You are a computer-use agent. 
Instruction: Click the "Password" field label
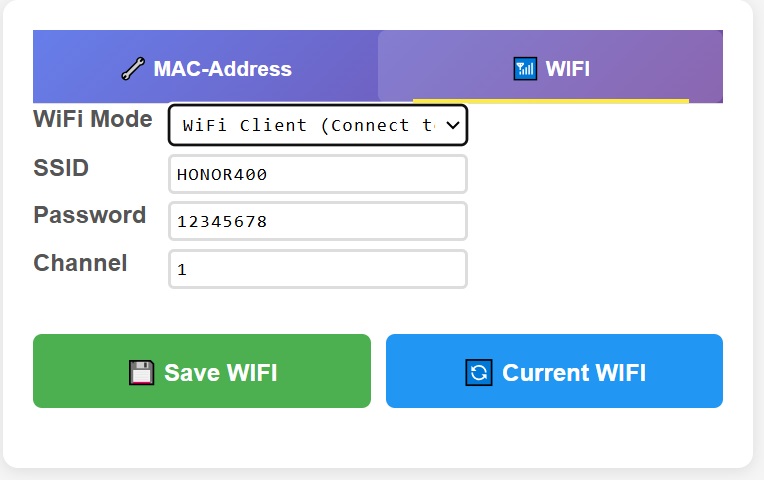tap(90, 215)
